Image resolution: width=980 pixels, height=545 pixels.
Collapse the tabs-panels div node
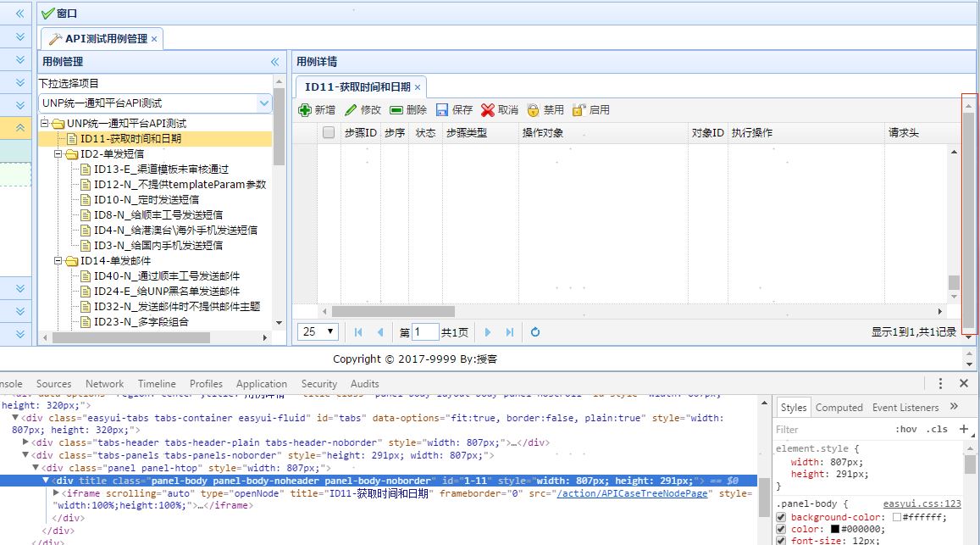point(25,455)
